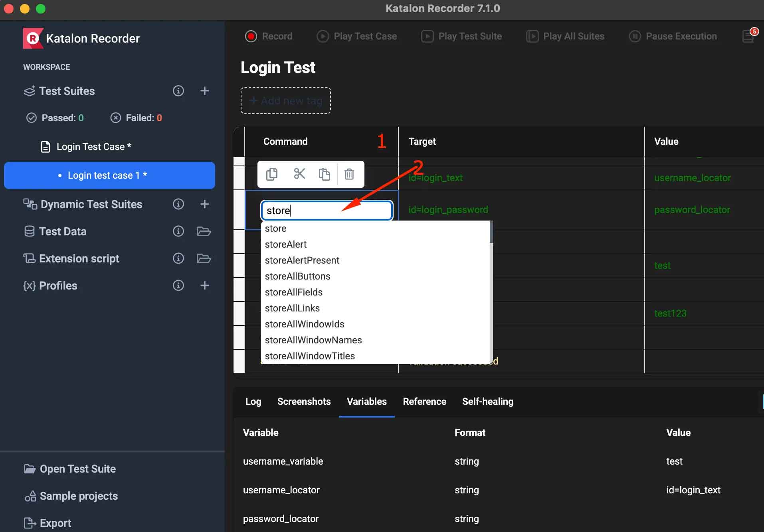Add a new Profile with the plus icon
Image resolution: width=764 pixels, height=532 pixels.
(x=204, y=285)
